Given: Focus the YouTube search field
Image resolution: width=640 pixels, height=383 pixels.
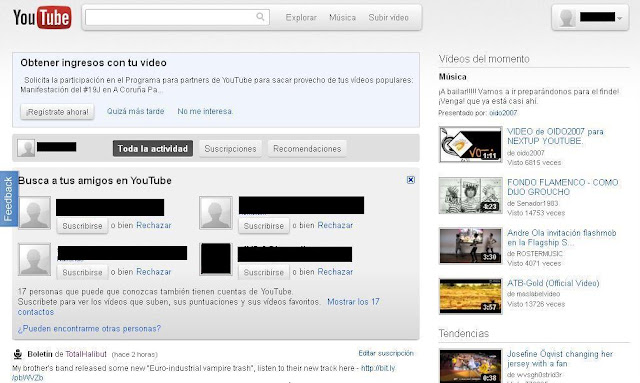Looking at the screenshot, I should coord(177,17).
